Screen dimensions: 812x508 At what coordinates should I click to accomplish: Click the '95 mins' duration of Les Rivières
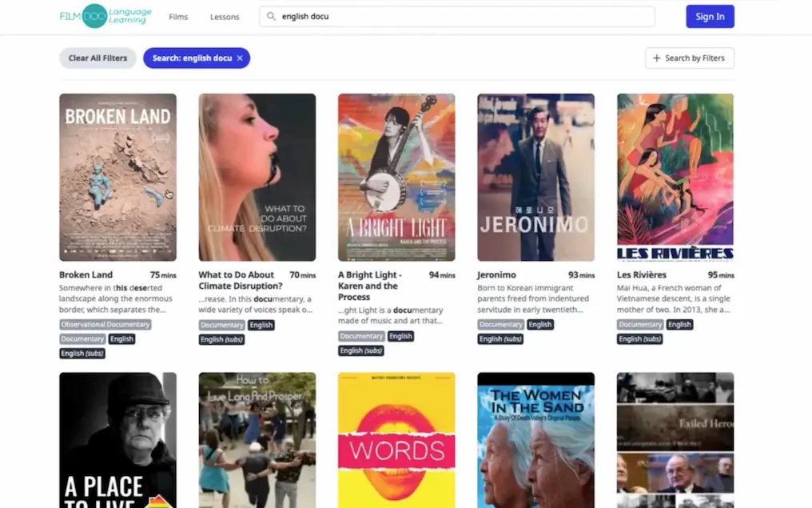tap(721, 274)
